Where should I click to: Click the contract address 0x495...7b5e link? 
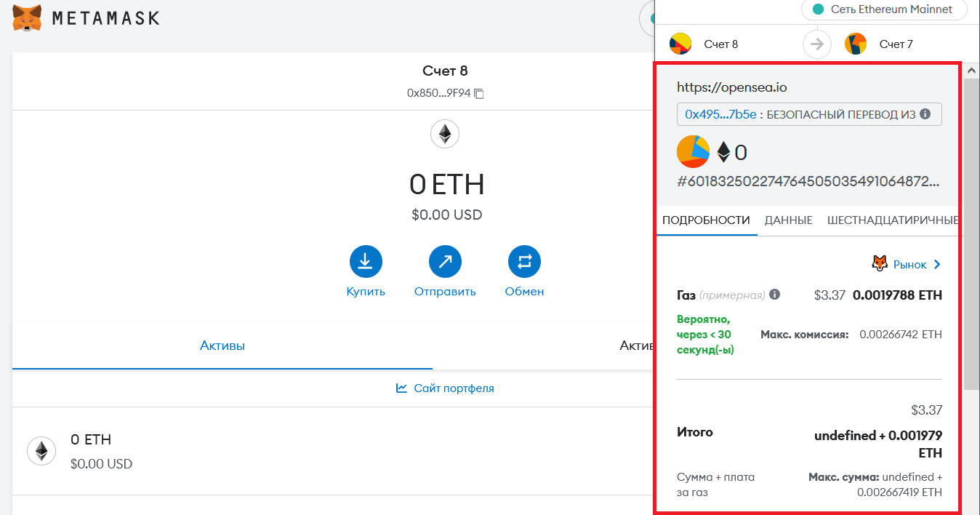click(720, 114)
